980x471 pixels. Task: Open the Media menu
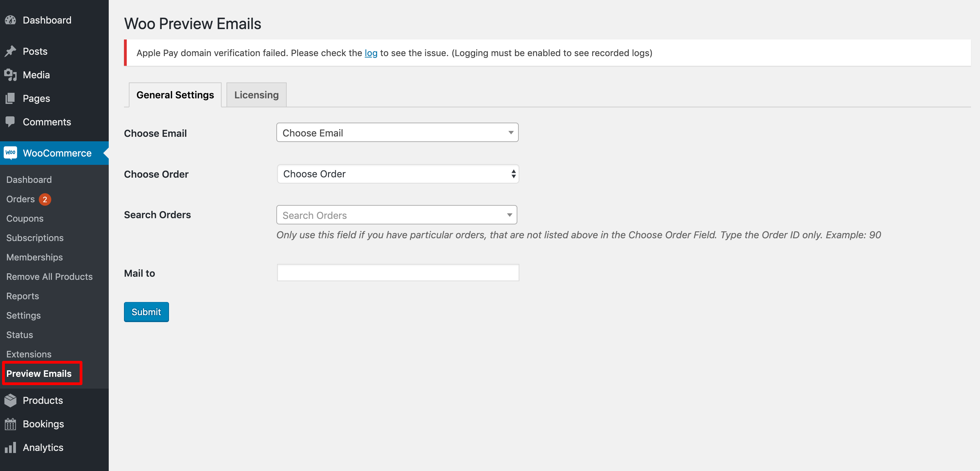point(54,75)
